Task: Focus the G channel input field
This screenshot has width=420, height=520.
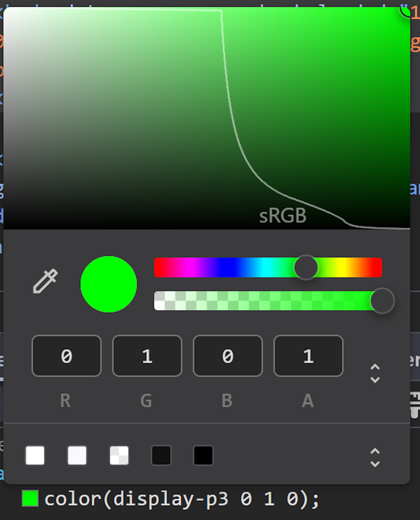Action: click(x=147, y=356)
